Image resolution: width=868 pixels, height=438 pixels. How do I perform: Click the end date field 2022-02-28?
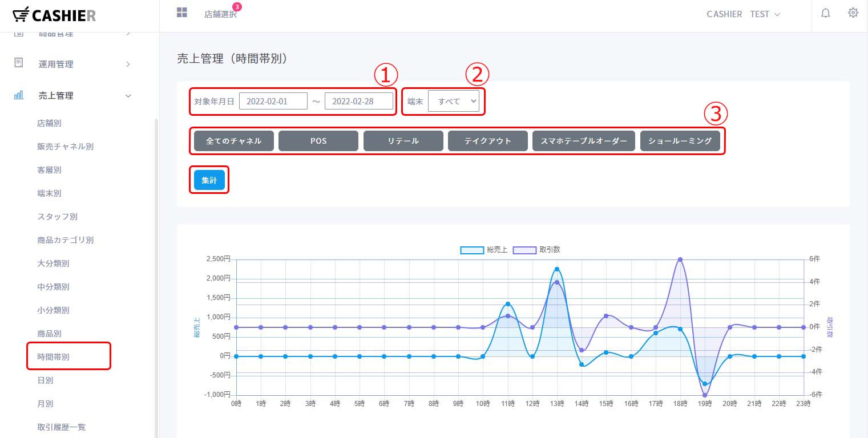coord(359,101)
